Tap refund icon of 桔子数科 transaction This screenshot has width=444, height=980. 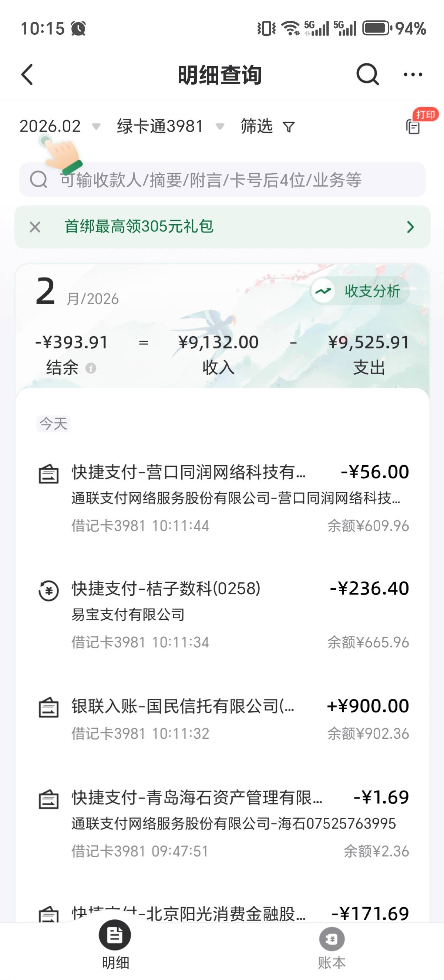pyautogui.click(x=49, y=591)
